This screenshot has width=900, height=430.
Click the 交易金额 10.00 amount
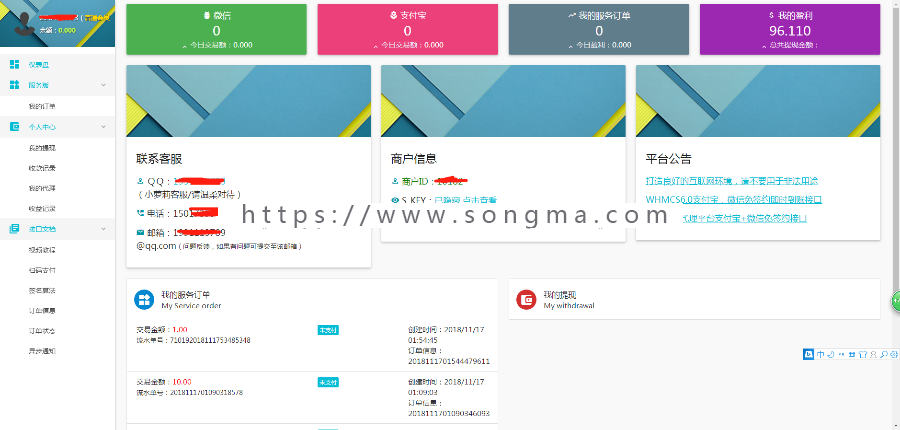[182, 382]
